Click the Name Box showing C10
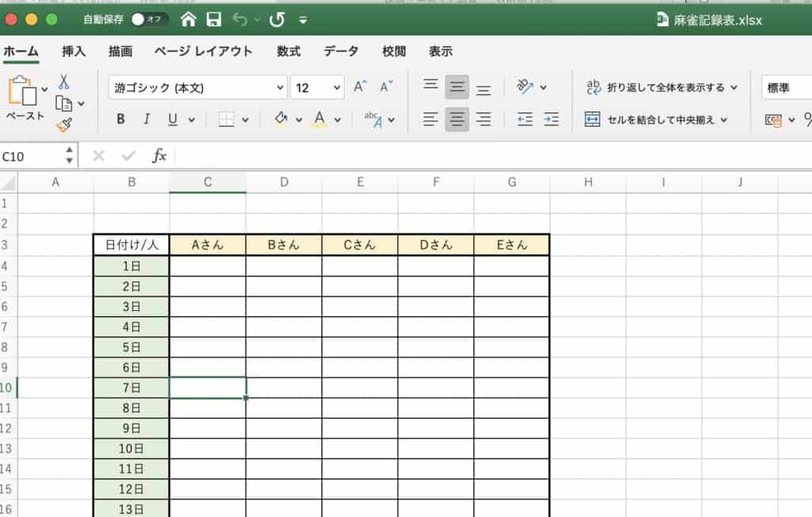 click(32, 156)
